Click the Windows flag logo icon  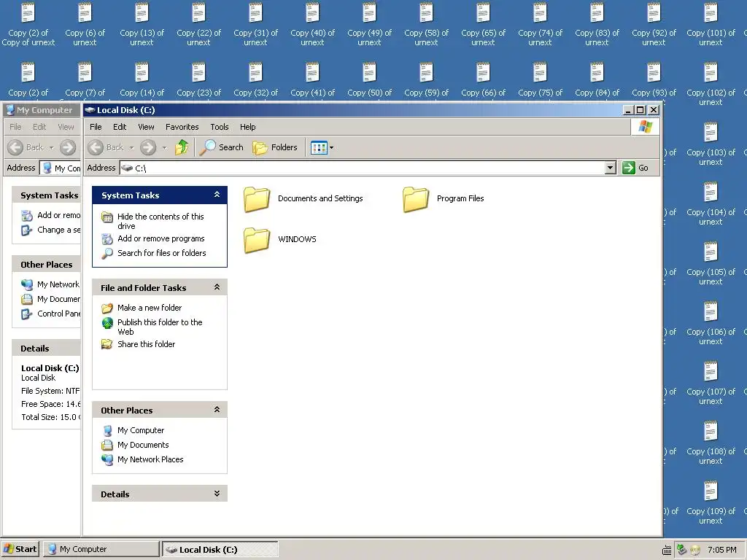pos(646,127)
